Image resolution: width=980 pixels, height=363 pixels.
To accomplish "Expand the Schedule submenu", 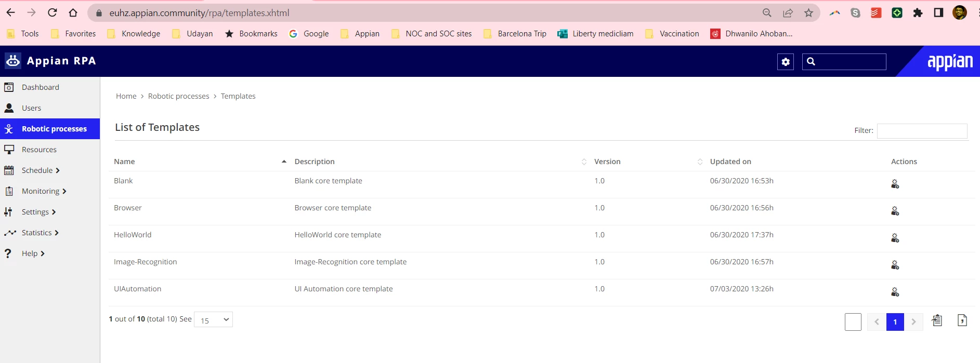I will point(58,170).
